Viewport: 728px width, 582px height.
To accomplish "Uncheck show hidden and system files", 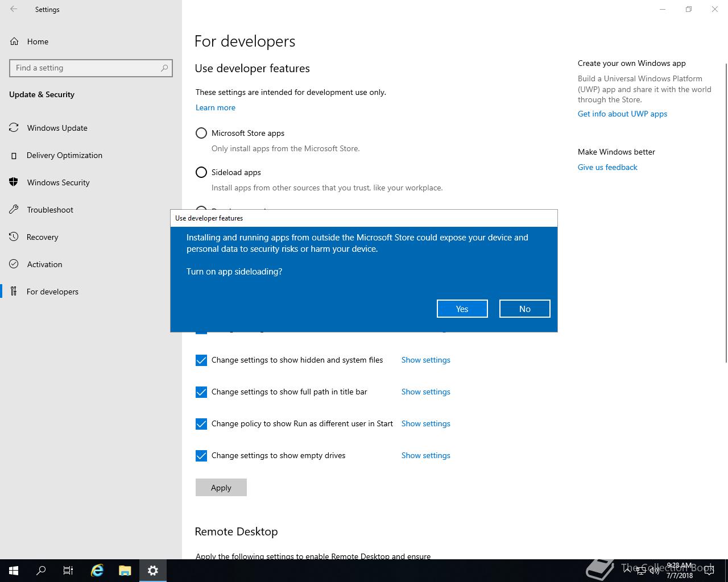I will 201,360.
